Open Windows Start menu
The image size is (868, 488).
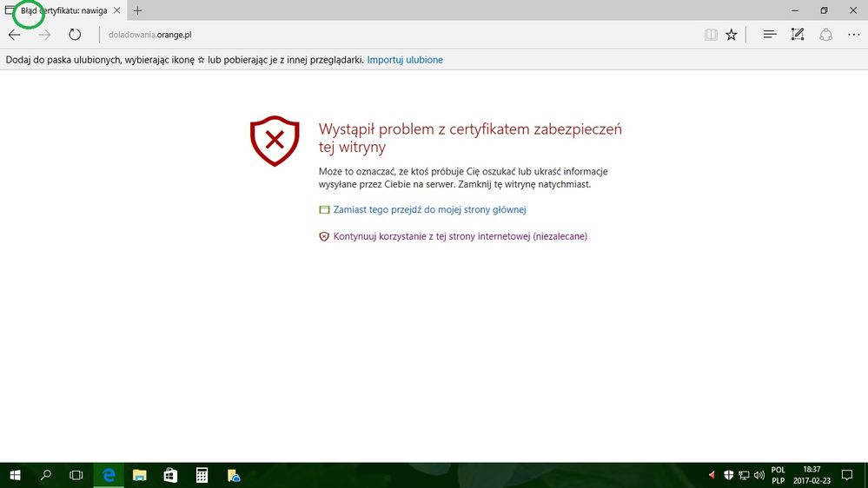pos(15,475)
